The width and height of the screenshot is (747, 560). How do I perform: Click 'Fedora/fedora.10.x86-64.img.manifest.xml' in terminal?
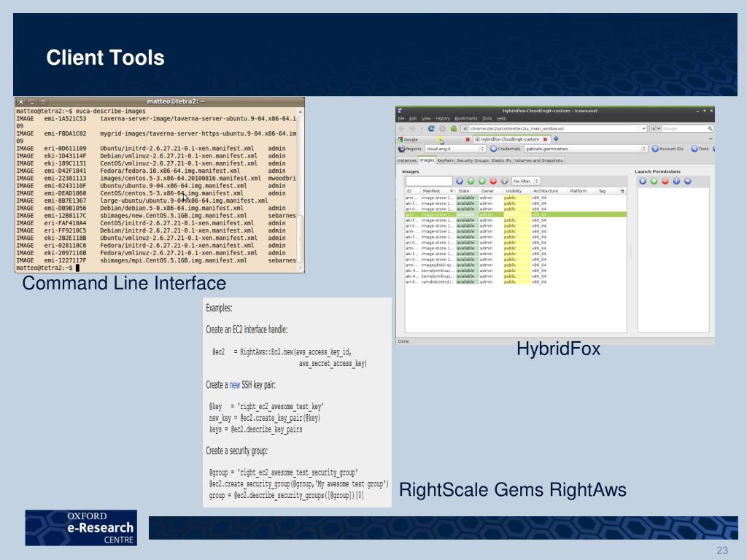coord(170,171)
